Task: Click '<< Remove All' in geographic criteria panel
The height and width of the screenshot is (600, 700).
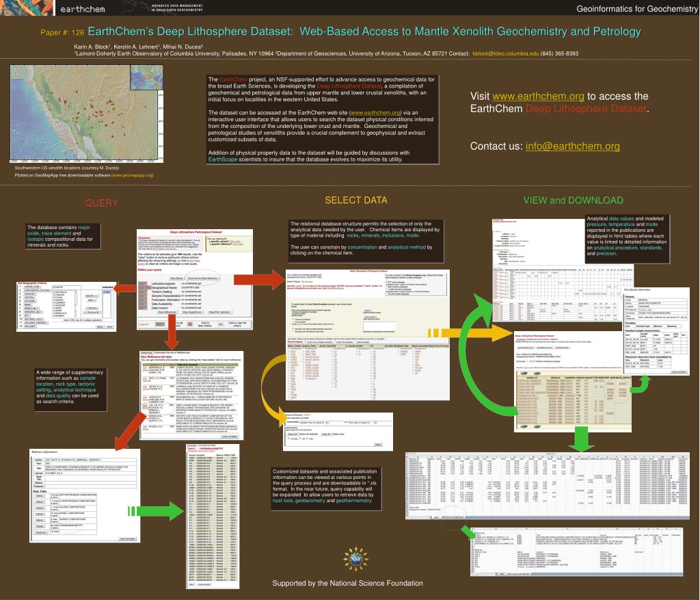Action: tap(92, 312)
